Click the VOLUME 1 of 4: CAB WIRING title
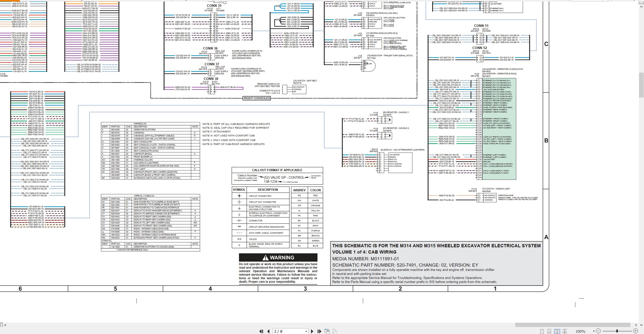 (364, 252)
